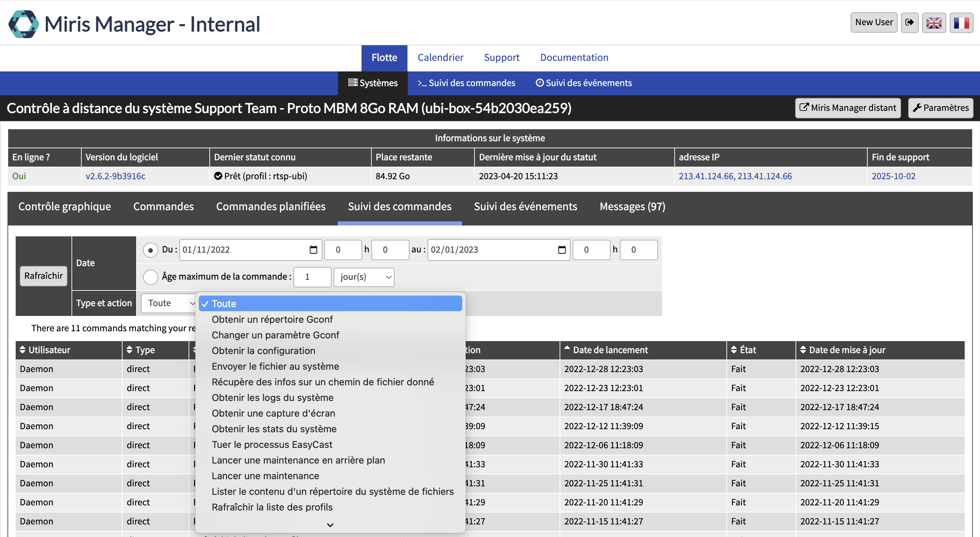The width and height of the screenshot is (980, 537).
Task: Choose Obtenir les logs du système option
Action: click(330, 398)
